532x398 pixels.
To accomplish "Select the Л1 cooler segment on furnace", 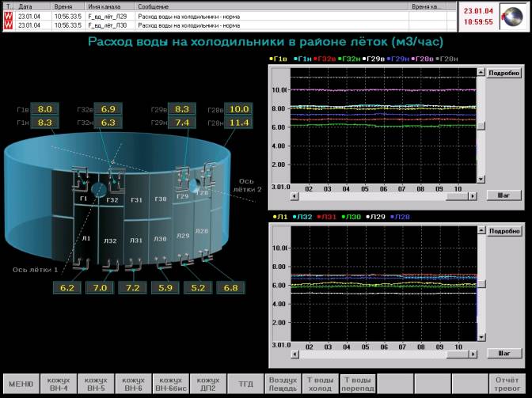I will click(x=86, y=238).
